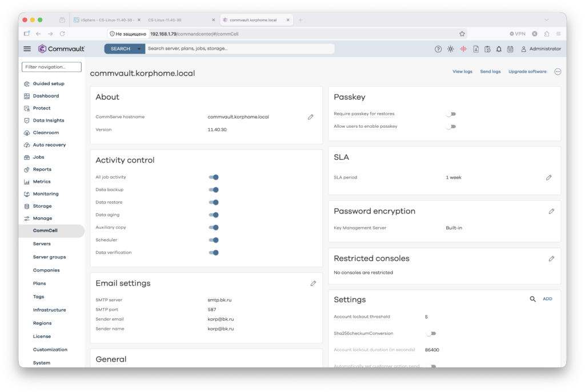Open the red activity waveform icon

click(463, 49)
